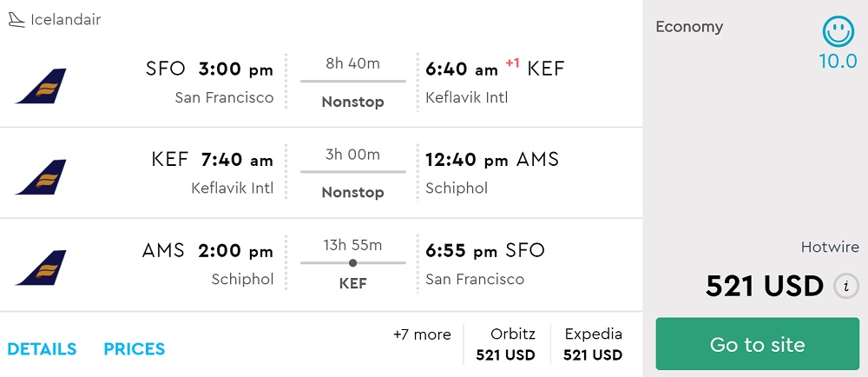Click the KEF layover stop dot

352,262
